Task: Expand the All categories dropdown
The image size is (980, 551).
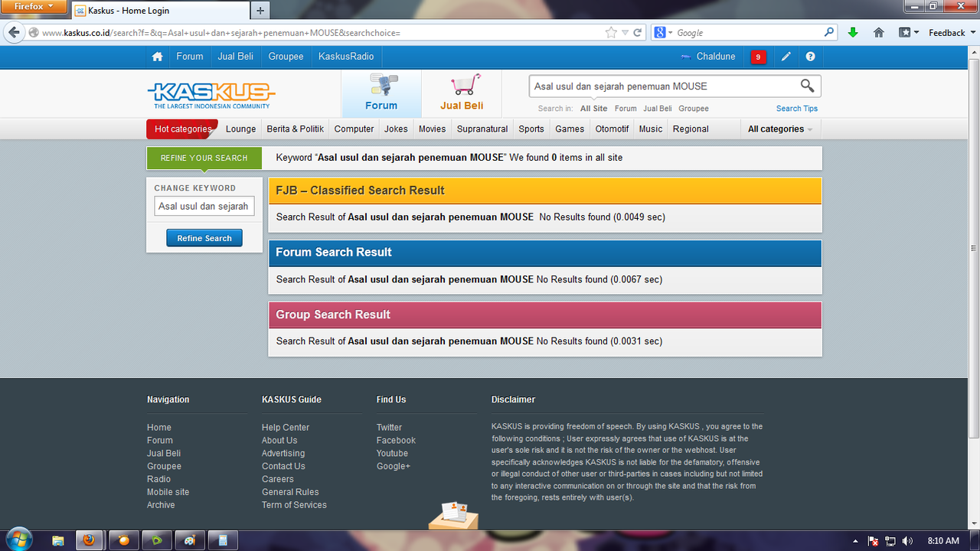Action: click(x=780, y=129)
